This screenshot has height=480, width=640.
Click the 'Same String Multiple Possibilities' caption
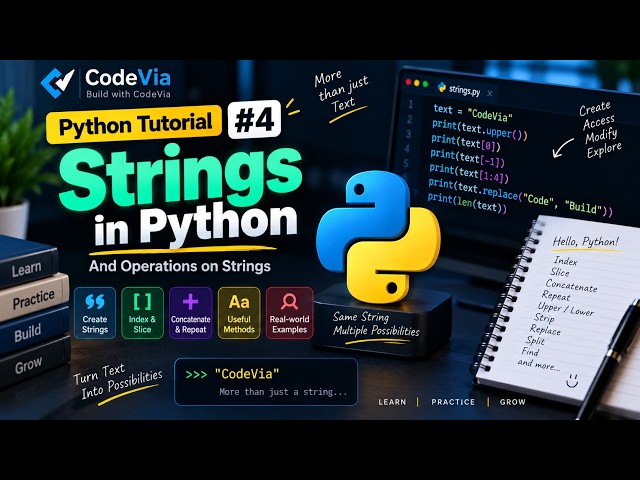click(376, 324)
